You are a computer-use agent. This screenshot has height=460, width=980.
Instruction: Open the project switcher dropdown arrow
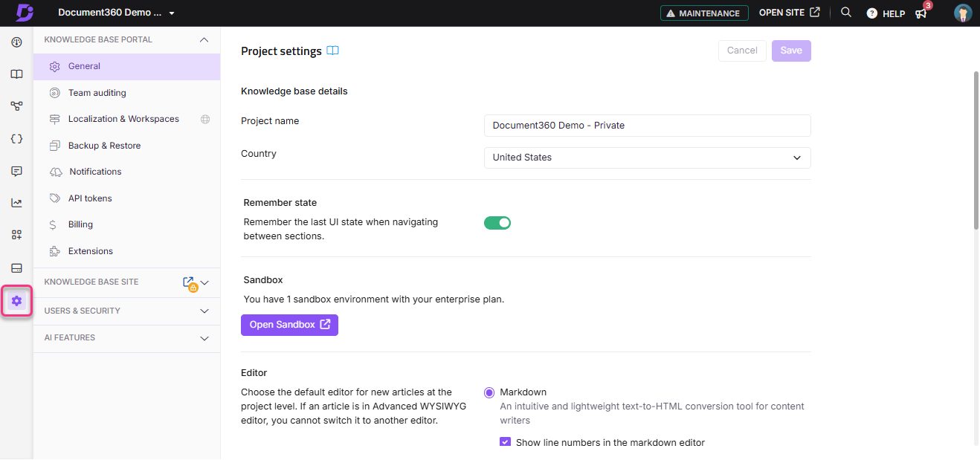coord(172,13)
